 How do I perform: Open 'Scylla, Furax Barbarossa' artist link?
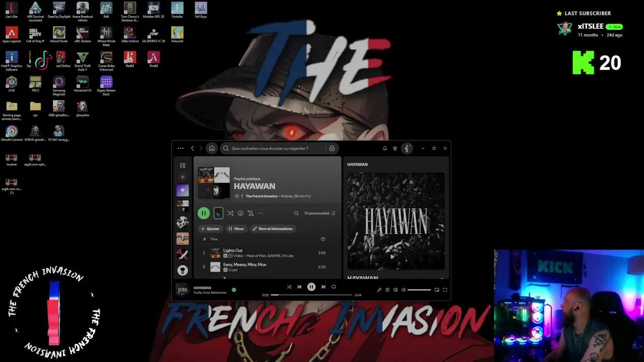click(210, 293)
